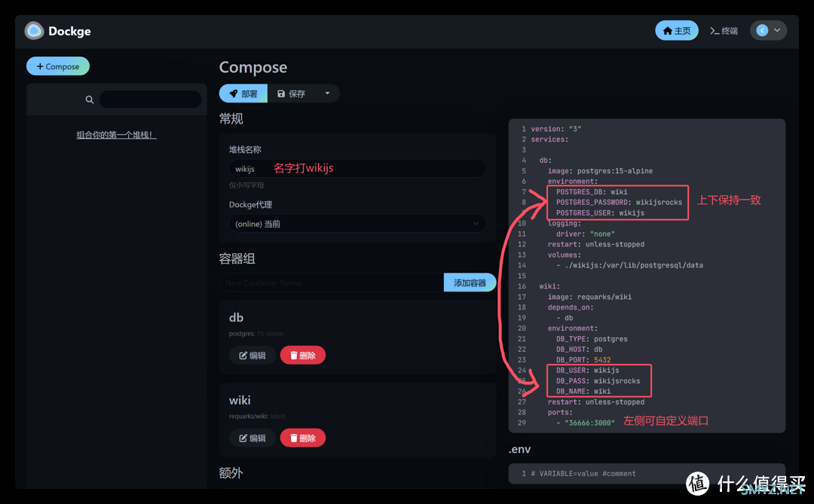Viewport: 814px width, 504px height.
Task: Open the Dockge home title link
Action: point(69,31)
